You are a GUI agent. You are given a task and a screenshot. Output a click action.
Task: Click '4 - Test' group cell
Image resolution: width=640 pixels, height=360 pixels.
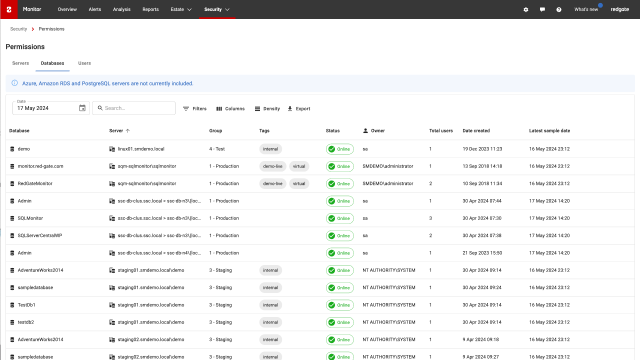point(217,149)
